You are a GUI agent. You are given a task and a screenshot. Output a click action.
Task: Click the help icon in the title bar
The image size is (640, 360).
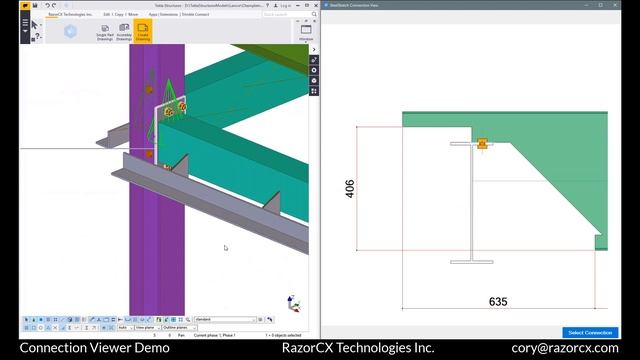click(x=267, y=6)
